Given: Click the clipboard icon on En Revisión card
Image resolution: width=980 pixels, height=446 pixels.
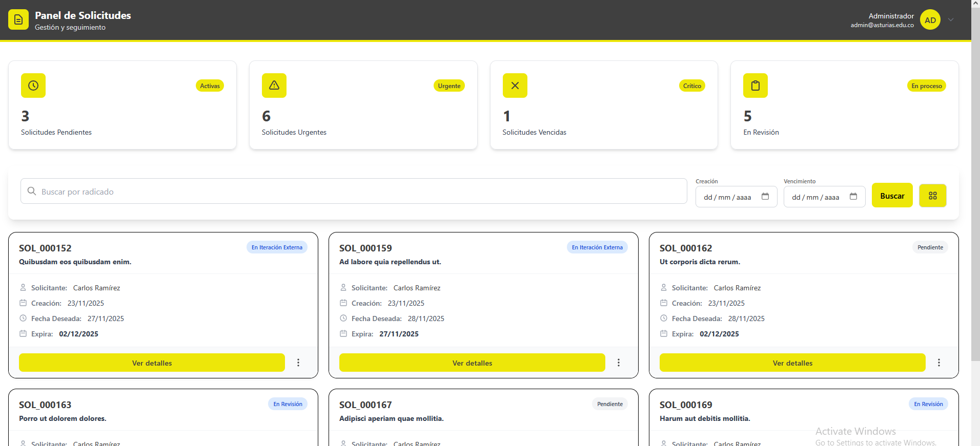Looking at the screenshot, I should 756,86.
